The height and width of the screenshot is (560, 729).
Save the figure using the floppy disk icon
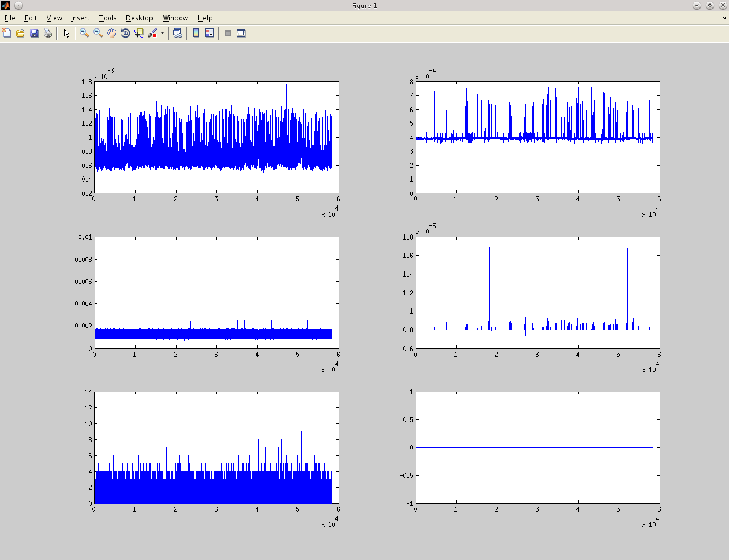click(x=34, y=34)
